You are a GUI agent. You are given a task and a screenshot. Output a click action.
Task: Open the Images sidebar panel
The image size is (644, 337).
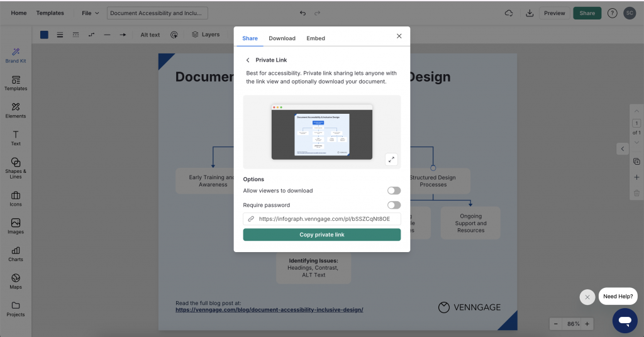[16, 226]
